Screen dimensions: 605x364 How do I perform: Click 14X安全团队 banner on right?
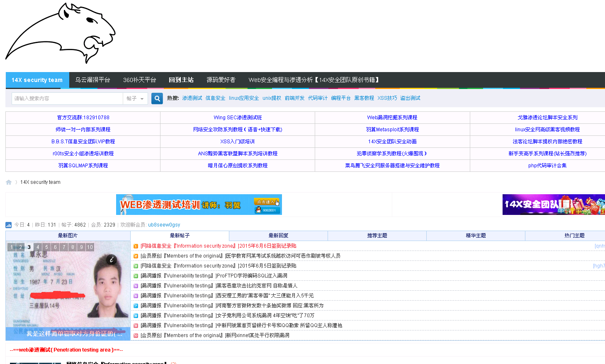[x=554, y=205]
